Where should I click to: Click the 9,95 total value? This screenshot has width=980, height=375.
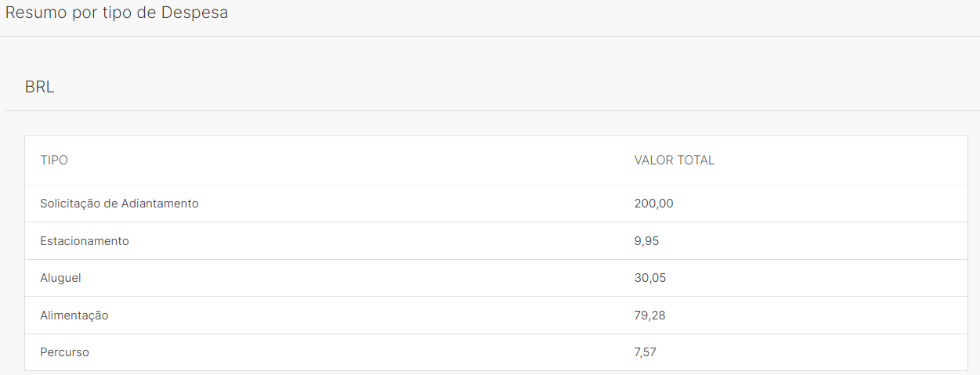[647, 241]
